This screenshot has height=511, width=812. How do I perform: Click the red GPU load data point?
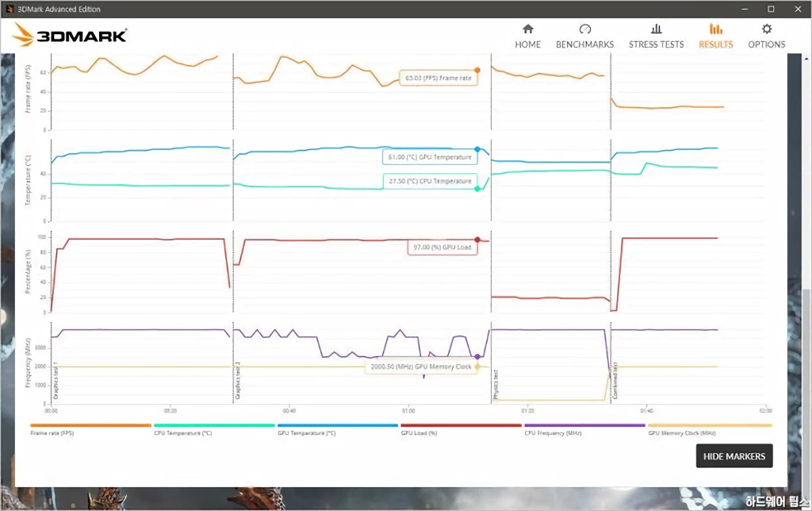(477, 240)
